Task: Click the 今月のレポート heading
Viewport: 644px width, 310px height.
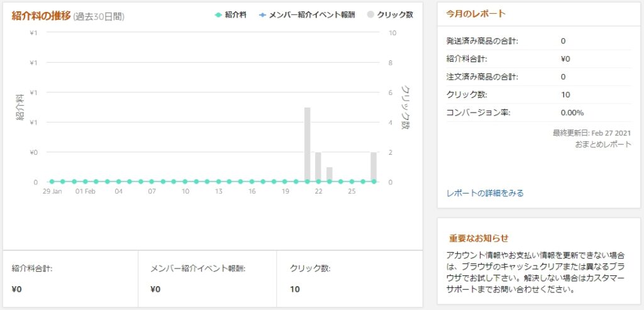Action: (475, 14)
